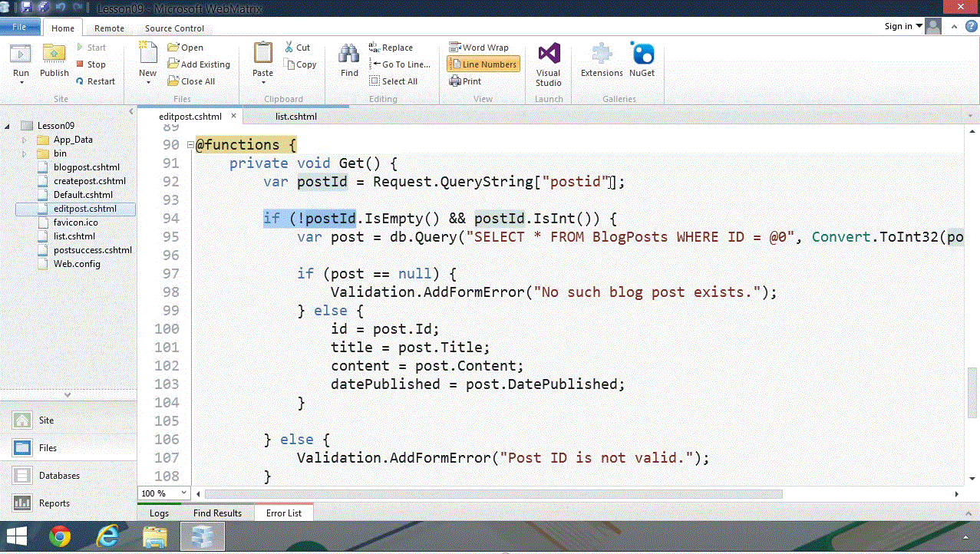Image resolution: width=980 pixels, height=554 pixels.
Task: Open the Find Results tab
Action: [217, 513]
